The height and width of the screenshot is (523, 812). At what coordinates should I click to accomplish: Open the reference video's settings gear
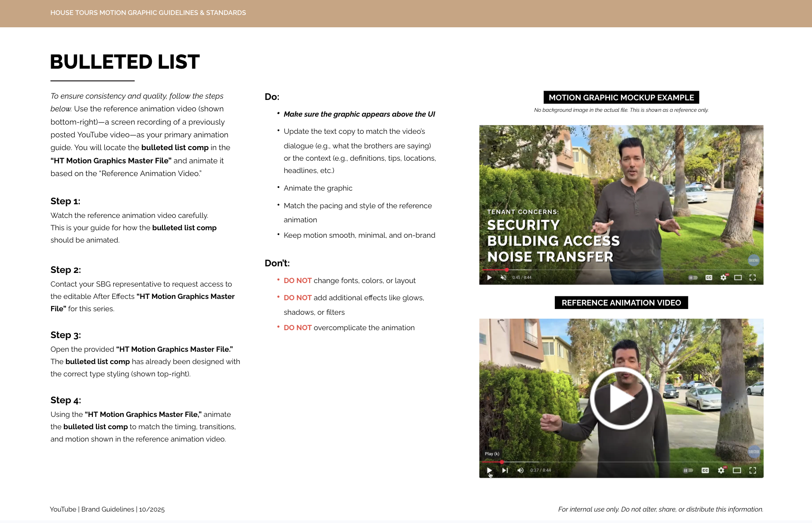pos(721,471)
